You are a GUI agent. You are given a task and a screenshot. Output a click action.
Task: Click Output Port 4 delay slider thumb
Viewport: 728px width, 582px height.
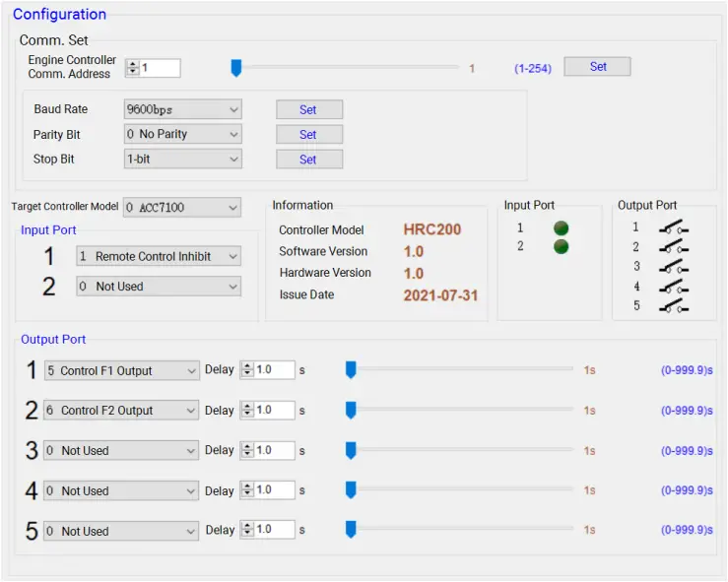(351, 490)
